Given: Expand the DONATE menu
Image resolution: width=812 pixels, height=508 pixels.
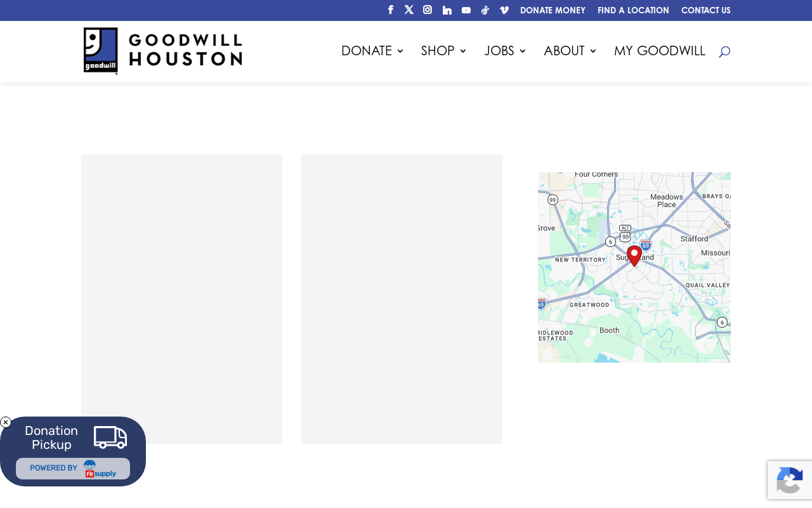Looking at the screenshot, I should click(x=372, y=51).
